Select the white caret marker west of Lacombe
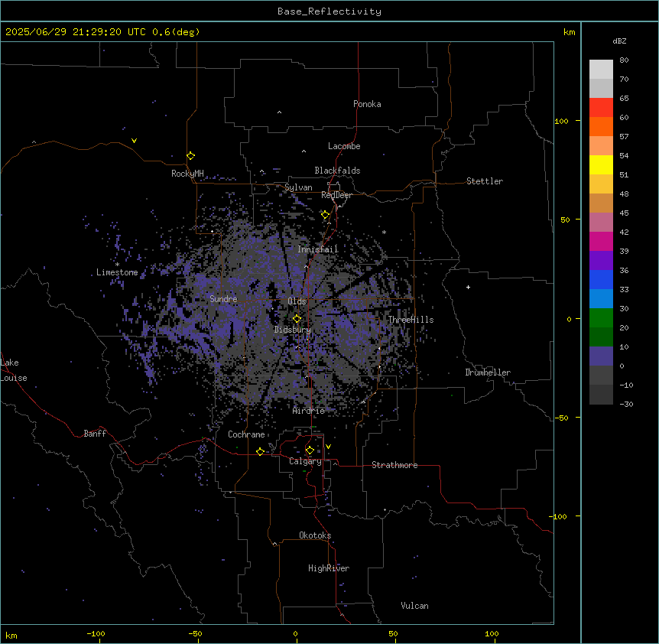The height and width of the screenshot is (644, 659). (304, 151)
